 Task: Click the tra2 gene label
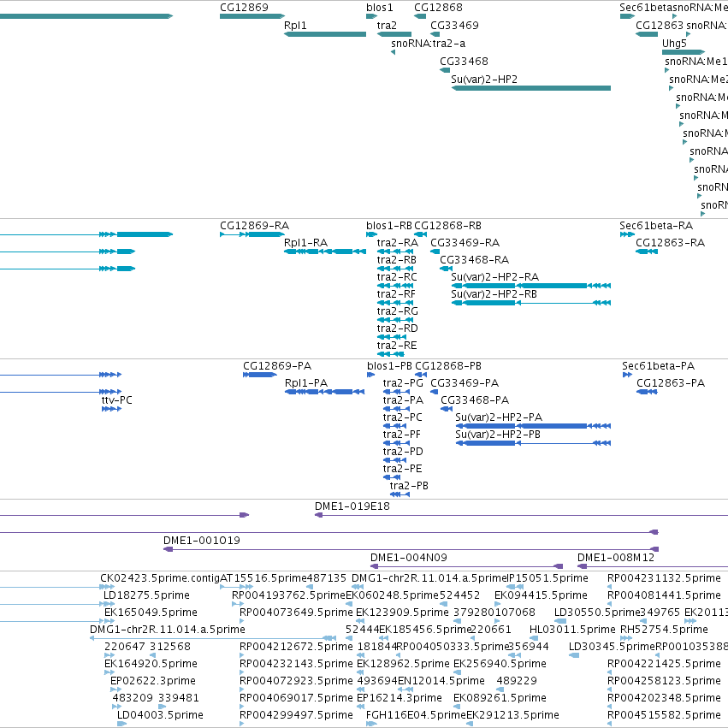coord(387,26)
